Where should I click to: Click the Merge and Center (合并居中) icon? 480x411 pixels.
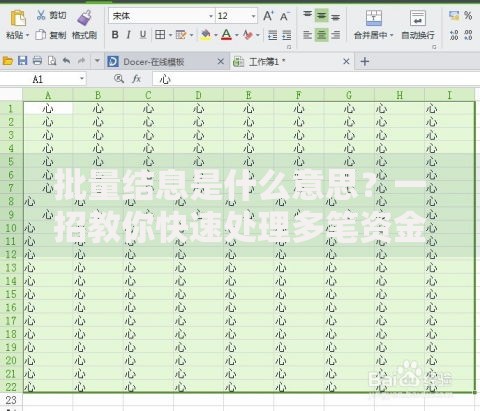374,18
